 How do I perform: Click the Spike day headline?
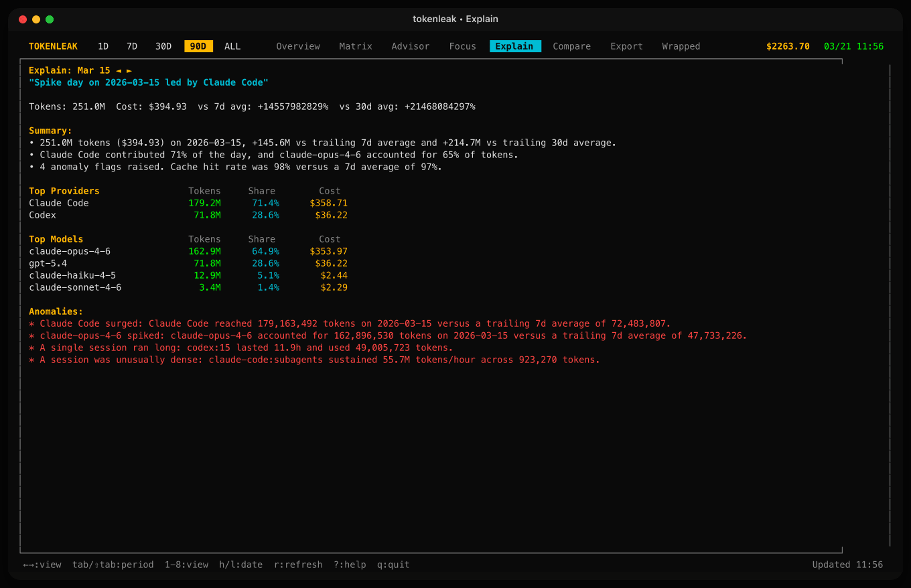[149, 82]
